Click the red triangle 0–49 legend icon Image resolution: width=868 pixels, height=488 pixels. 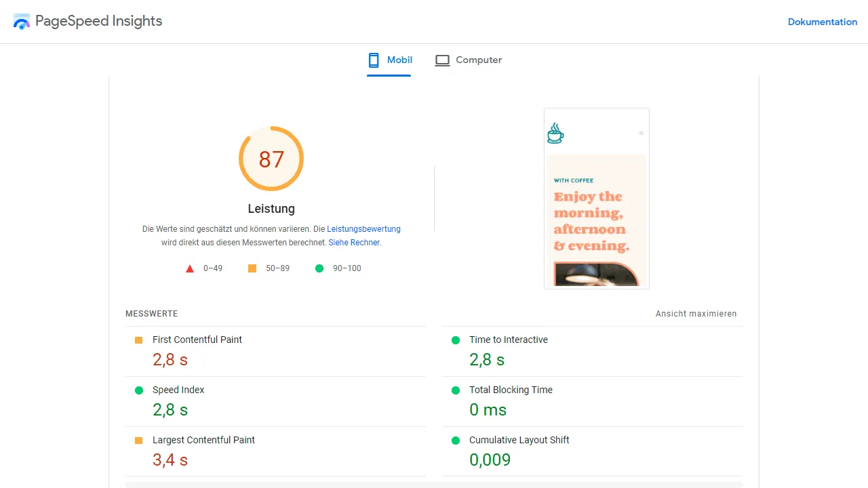(x=190, y=268)
